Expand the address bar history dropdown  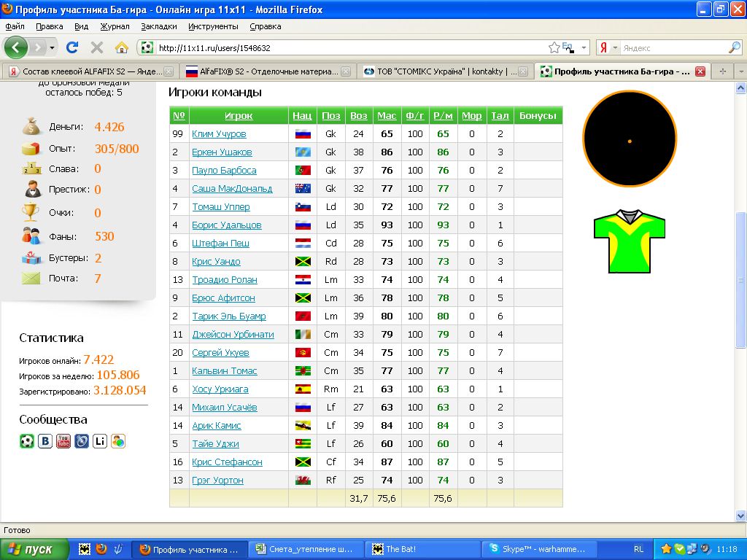coord(584,48)
